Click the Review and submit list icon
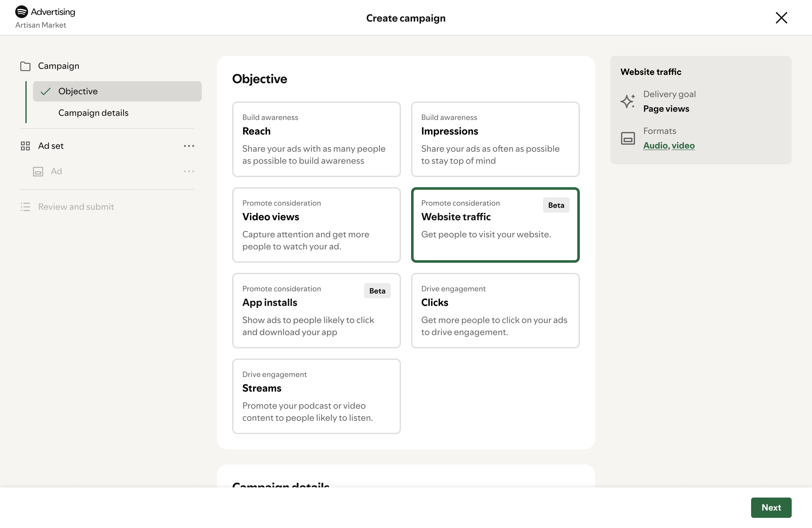 [25, 207]
